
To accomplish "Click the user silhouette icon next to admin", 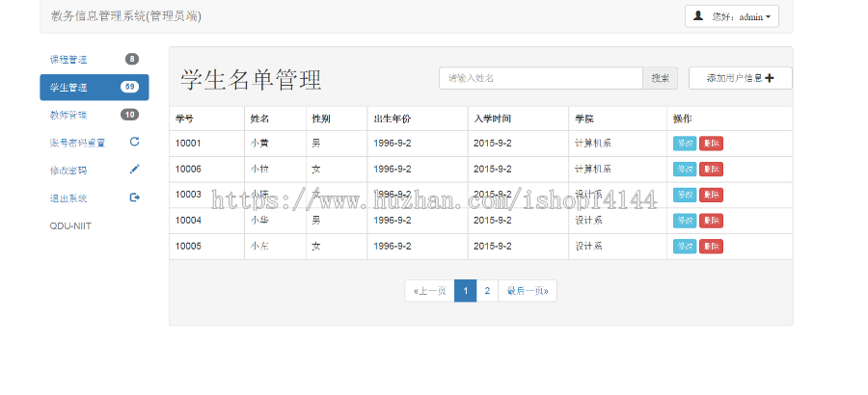I will tap(698, 16).
